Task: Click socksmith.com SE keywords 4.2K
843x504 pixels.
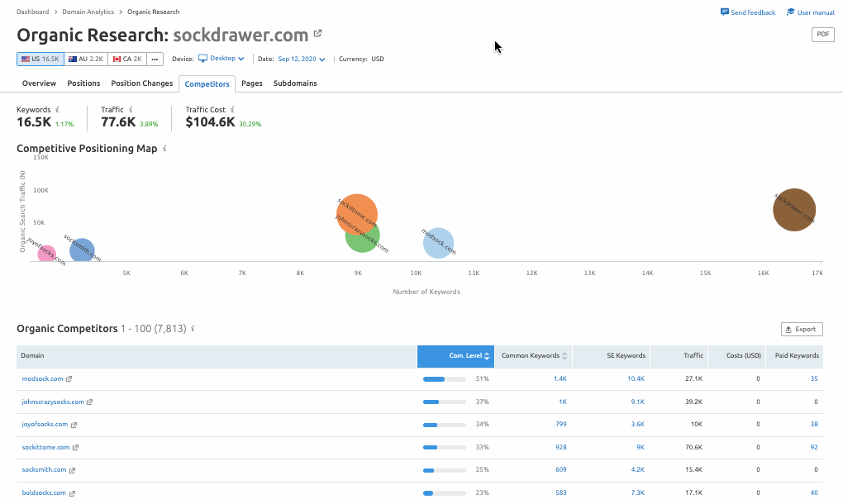Action: point(638,469)
